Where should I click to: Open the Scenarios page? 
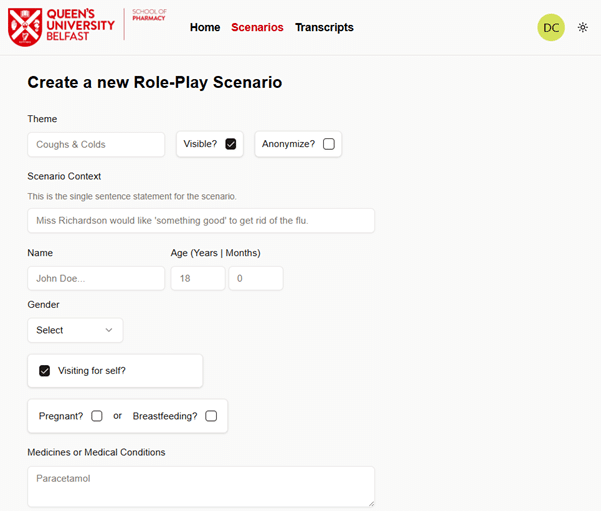[257, 28]
